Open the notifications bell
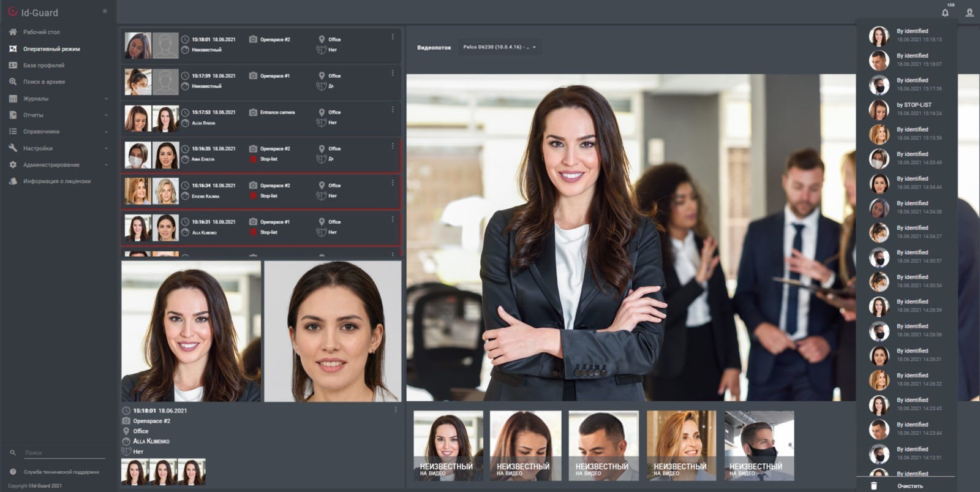Image resolution: width=980 pixels, height=492 pixels. [x=945, y=13]
